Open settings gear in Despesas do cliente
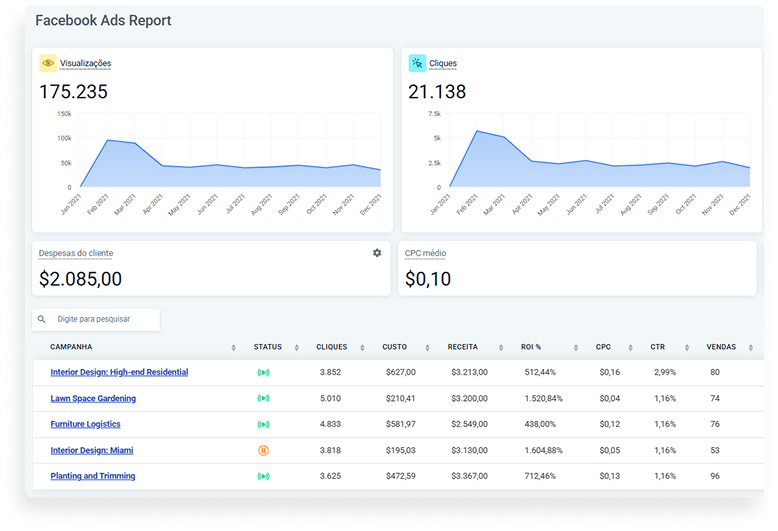This screenshot has height=531, width=778. click(377, 253)
